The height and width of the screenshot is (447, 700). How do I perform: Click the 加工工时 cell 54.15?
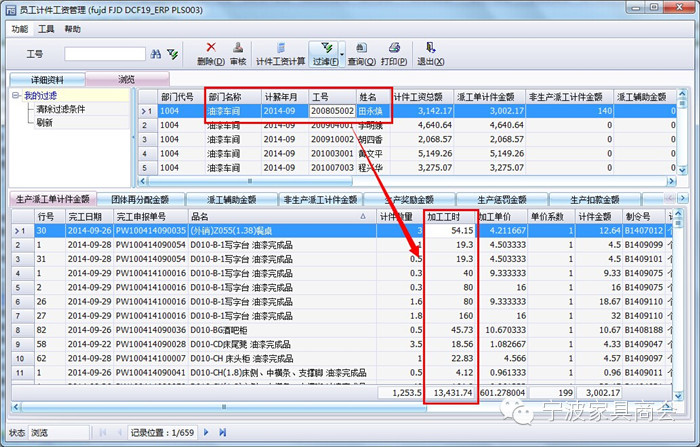[x=450, y=230]
